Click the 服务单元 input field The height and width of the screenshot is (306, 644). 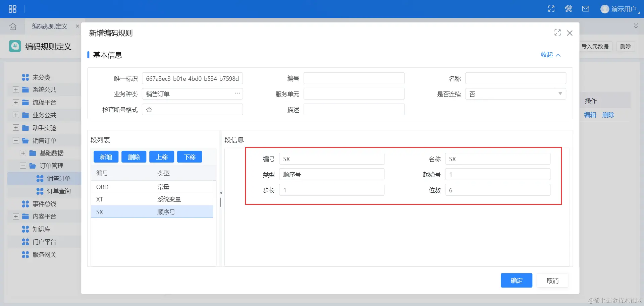pos(354,94)
